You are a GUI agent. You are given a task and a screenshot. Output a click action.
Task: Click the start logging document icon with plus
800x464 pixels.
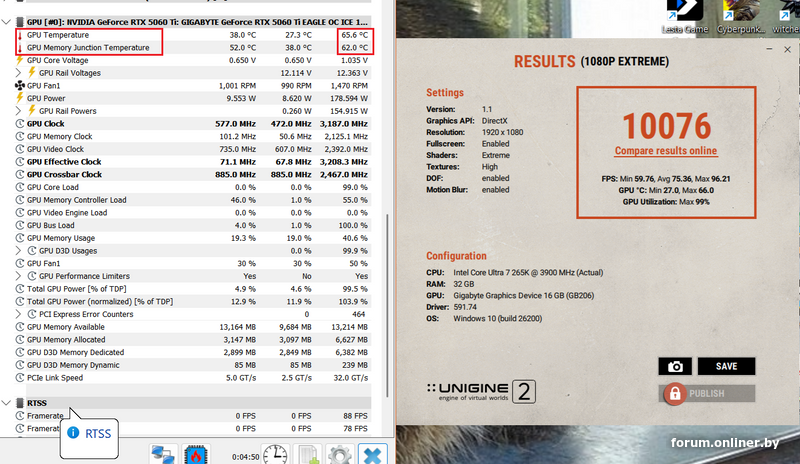coord(308,454)
